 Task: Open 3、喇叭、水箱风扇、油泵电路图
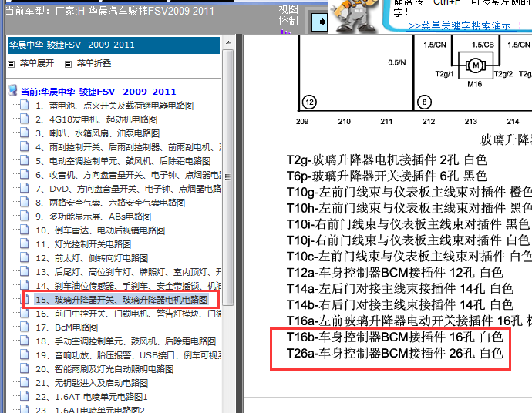pyautogui.click(x=97, y=133)
